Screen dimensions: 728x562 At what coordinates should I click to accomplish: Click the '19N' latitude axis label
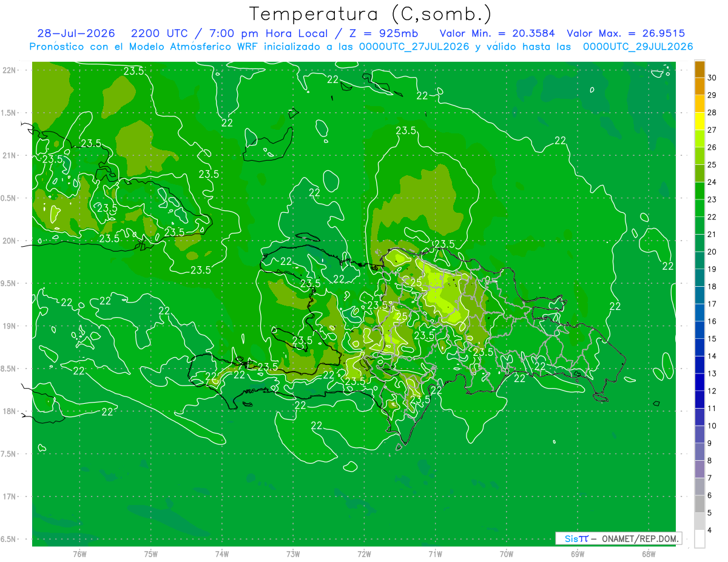pos(10,326)
